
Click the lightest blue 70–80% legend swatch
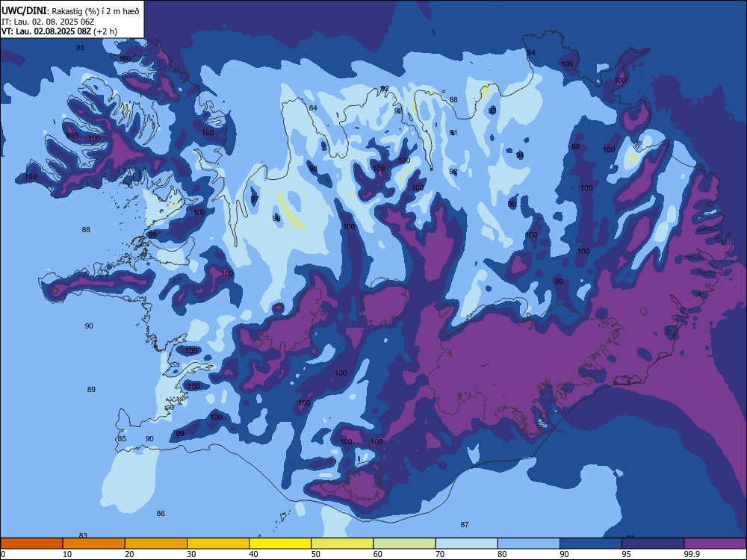click(466, 544)
